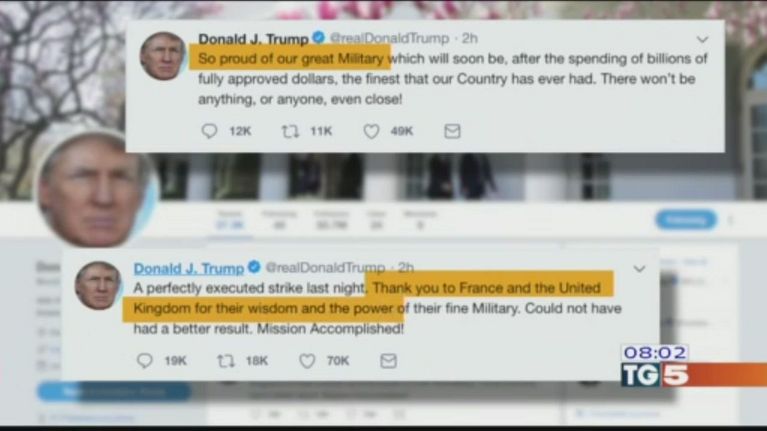Open chevron menu on the bottom tweet
The height and width of the screenshot is (431, 767).
639,269
